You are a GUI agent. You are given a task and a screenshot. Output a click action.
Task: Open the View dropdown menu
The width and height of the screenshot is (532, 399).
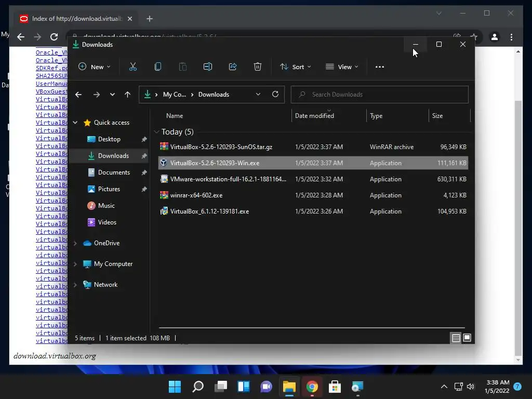tap(342, 67)
